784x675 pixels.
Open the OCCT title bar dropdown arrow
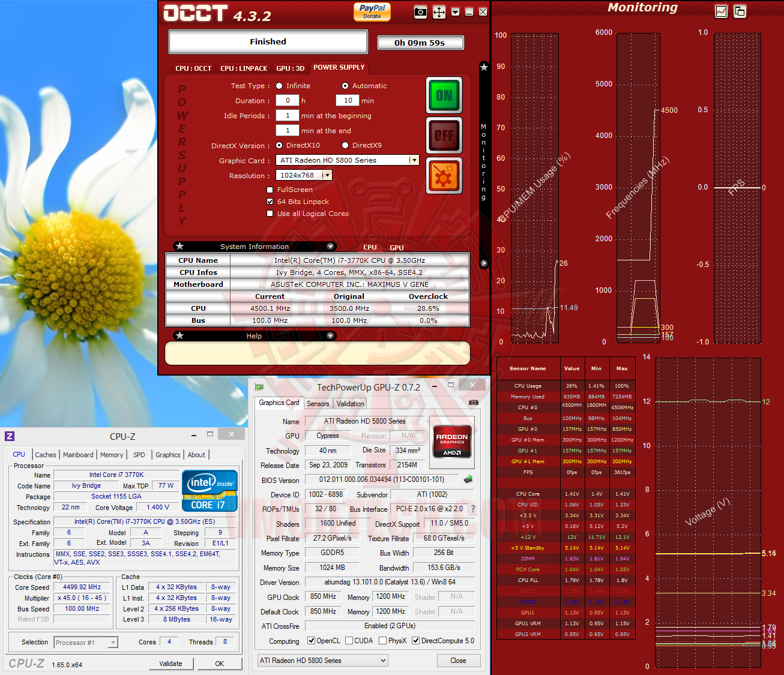(x=456, y=12)
